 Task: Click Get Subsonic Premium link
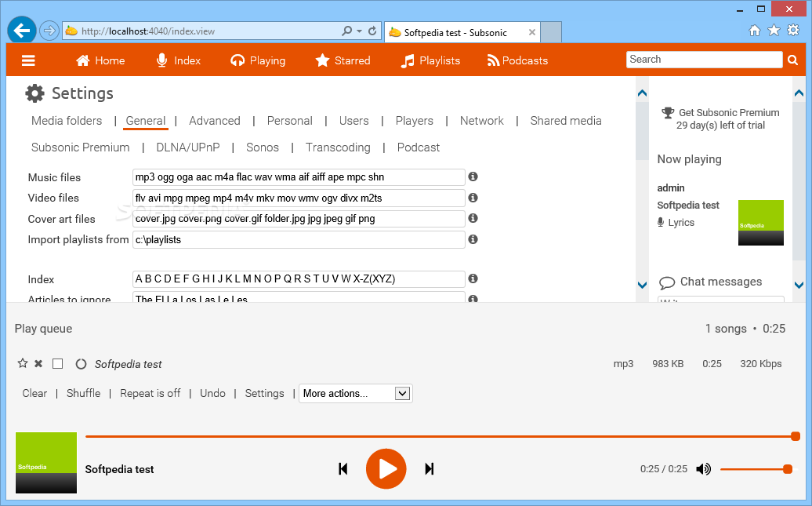pyautogui.click(x=729, y=112)
